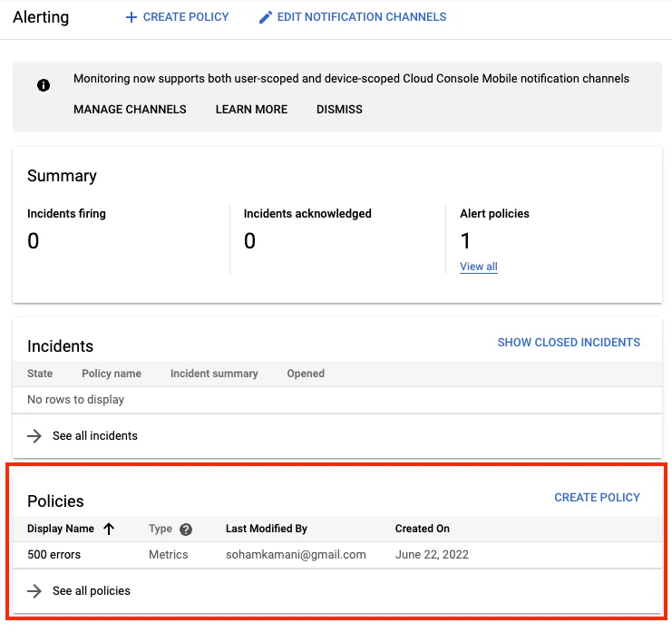Image resolution: width=672 pixels, height=632 pixels.
Task: Click the Policy name column header in Incidents
Action: 112,374
